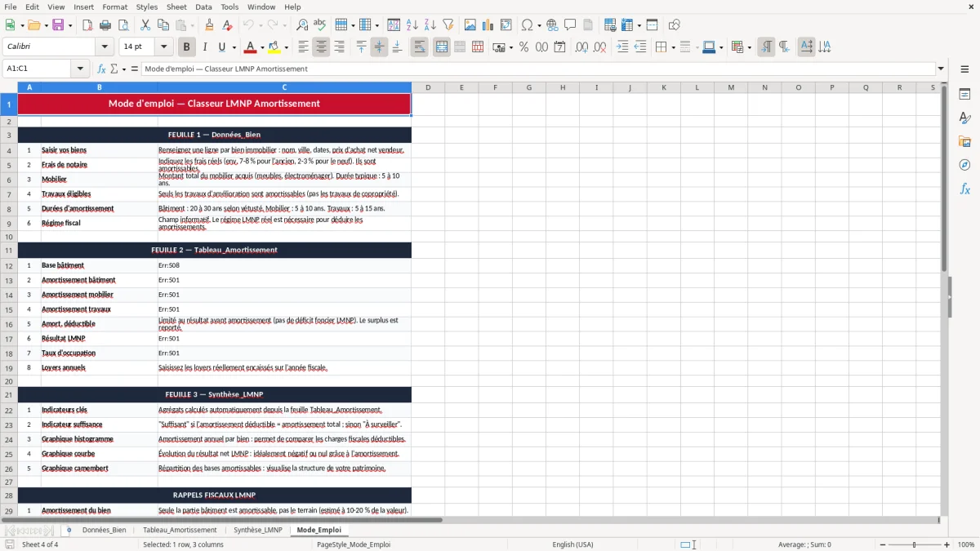Open the Sheet menu
Image resolution: width=980 pixels, height=551 pixels.
(x=177, y=7)
